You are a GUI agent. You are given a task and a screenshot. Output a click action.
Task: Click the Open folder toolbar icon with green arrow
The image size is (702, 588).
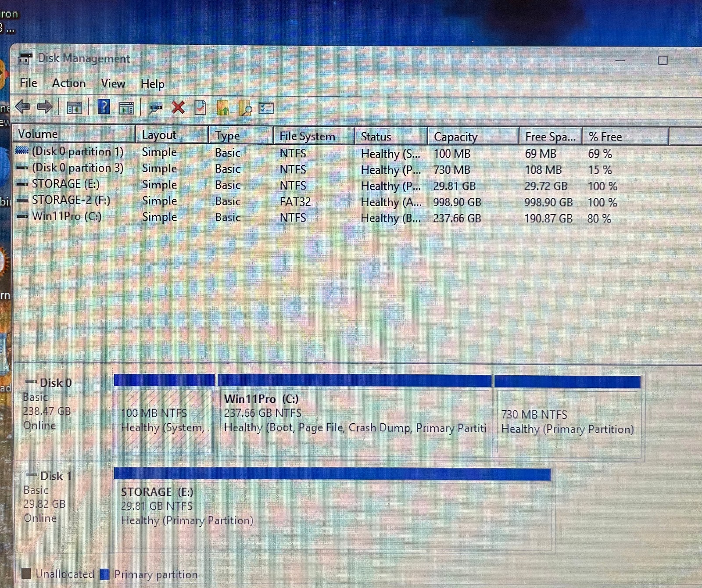223,108
